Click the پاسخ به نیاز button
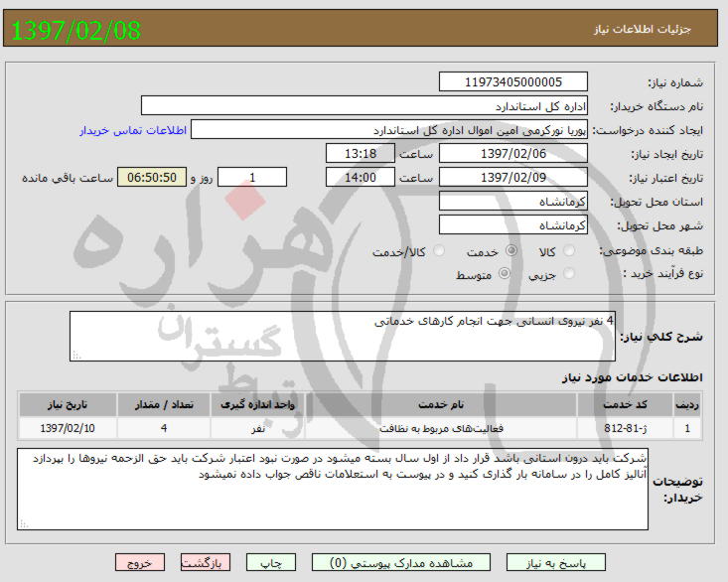728x582 pixels. click(x=556, y=562)
